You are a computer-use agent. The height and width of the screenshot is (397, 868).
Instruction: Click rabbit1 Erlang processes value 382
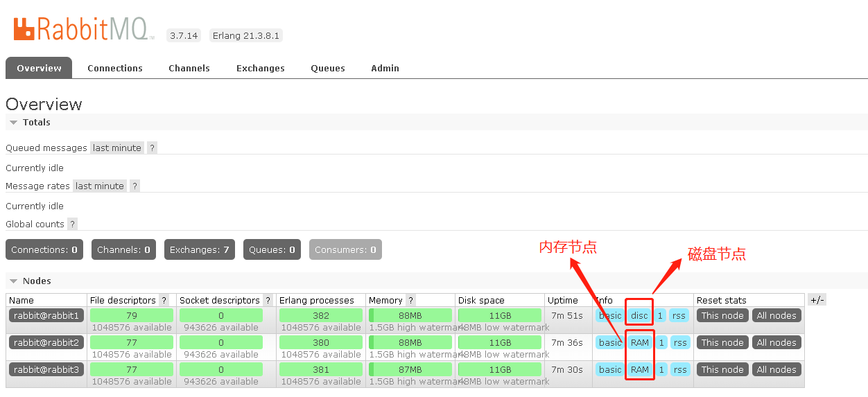[x=321, y=315]
